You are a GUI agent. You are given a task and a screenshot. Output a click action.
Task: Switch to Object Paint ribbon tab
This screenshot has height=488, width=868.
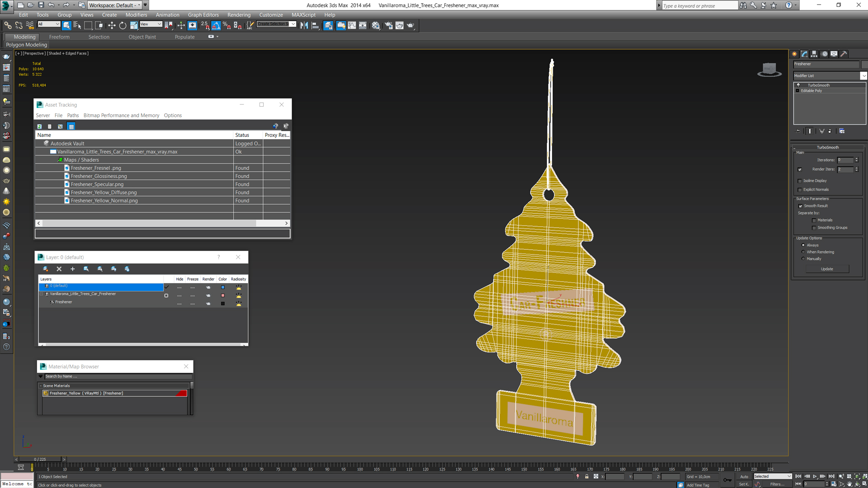[x=142, y=37]
